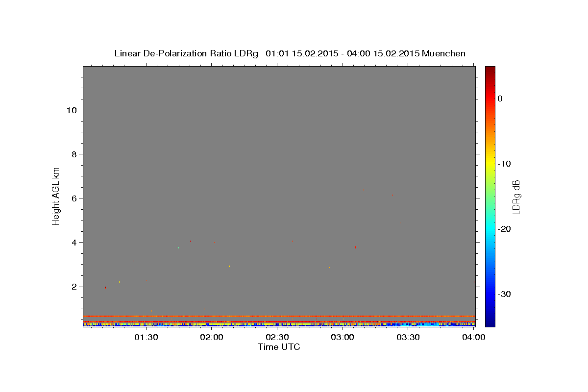Click the dark red top of the colorbar
The image size is (588, 392).
pyautogui.click(x=490, y=70)
